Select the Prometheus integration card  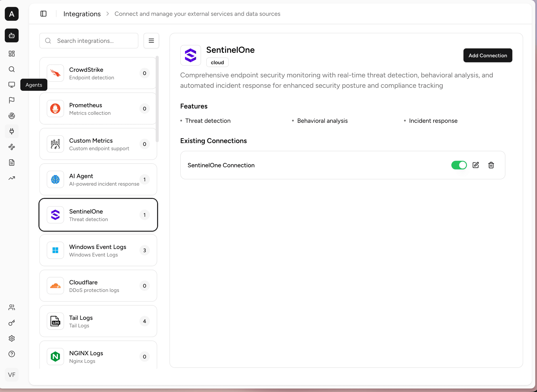coord(98,108)
